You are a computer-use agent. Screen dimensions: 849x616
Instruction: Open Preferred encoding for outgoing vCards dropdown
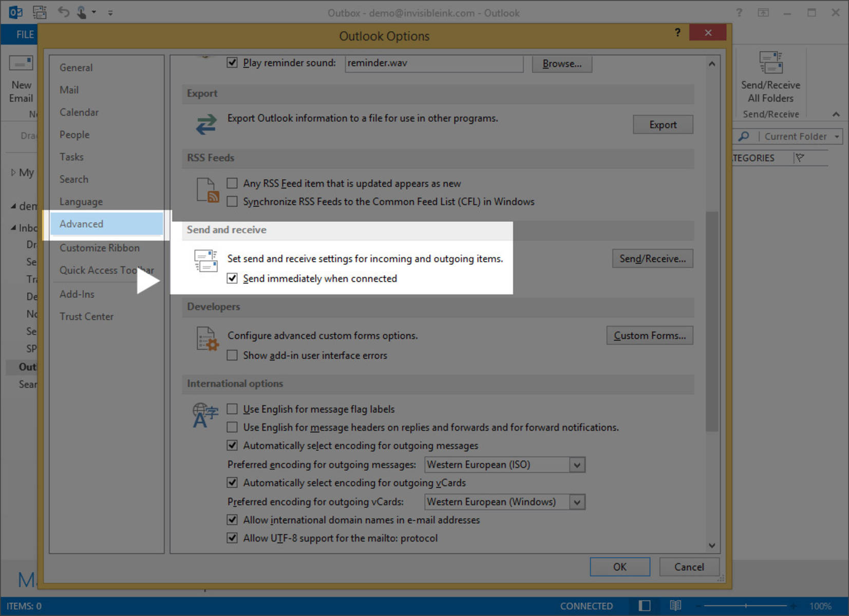coord(577,502)
